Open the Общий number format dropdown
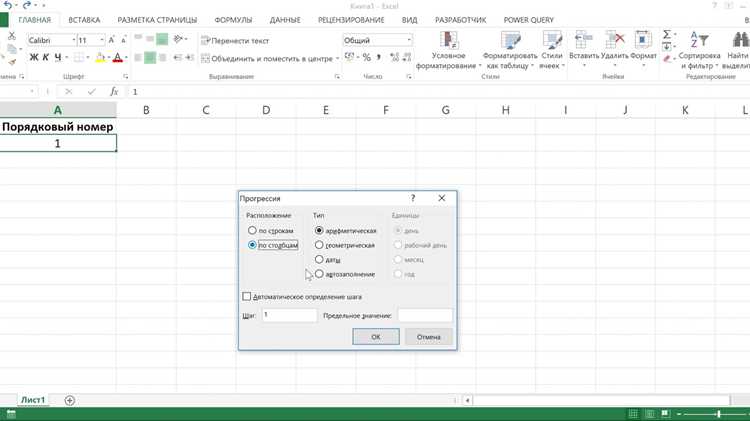Image resolution: width=750 pixels, height=421 pixels. point(409,40)
